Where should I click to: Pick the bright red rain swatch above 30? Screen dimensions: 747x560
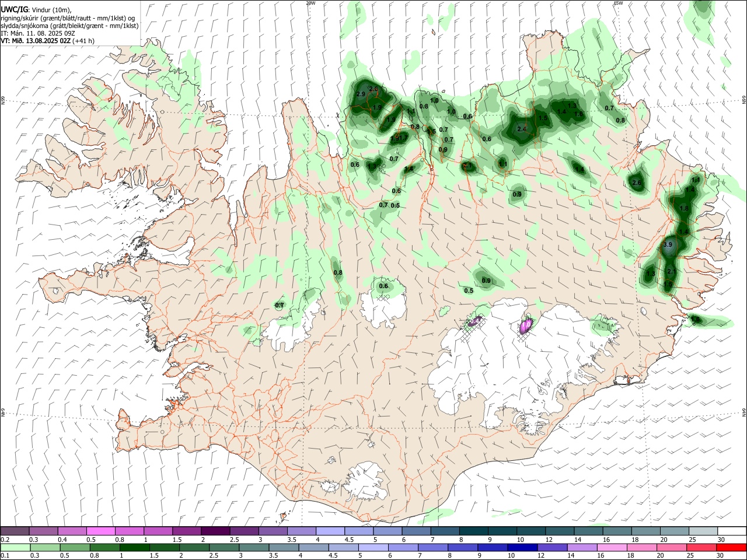pos(731,547)
